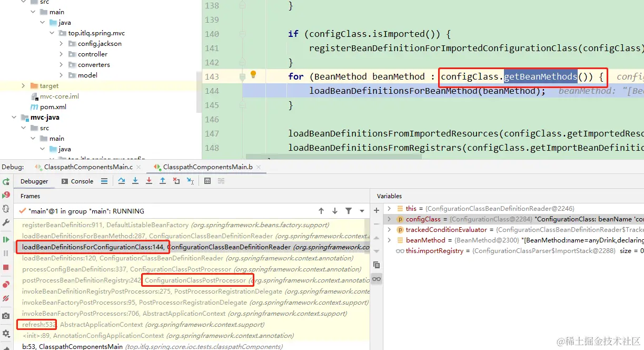Click Show Execution Point icon

pos(104,181)
